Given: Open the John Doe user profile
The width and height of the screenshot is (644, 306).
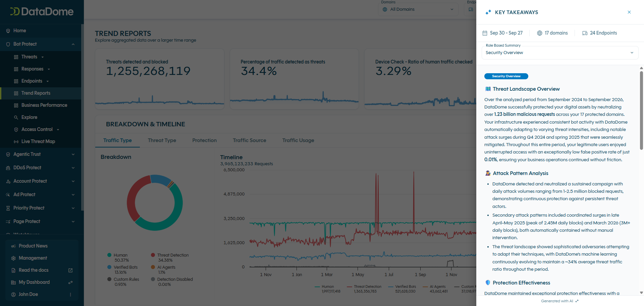Looking at the screenshot, I should (28, 294).
